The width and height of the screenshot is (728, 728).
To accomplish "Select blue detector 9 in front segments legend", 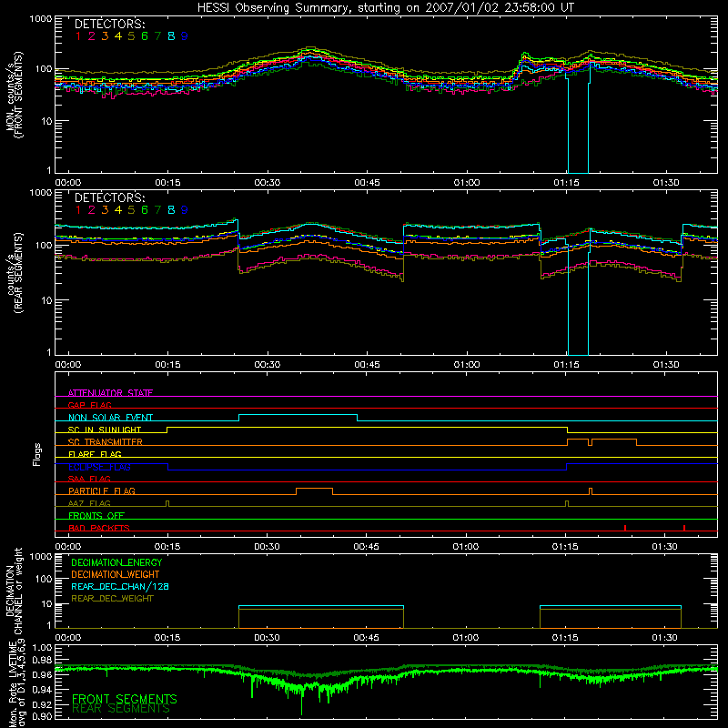I will point(185,36).
